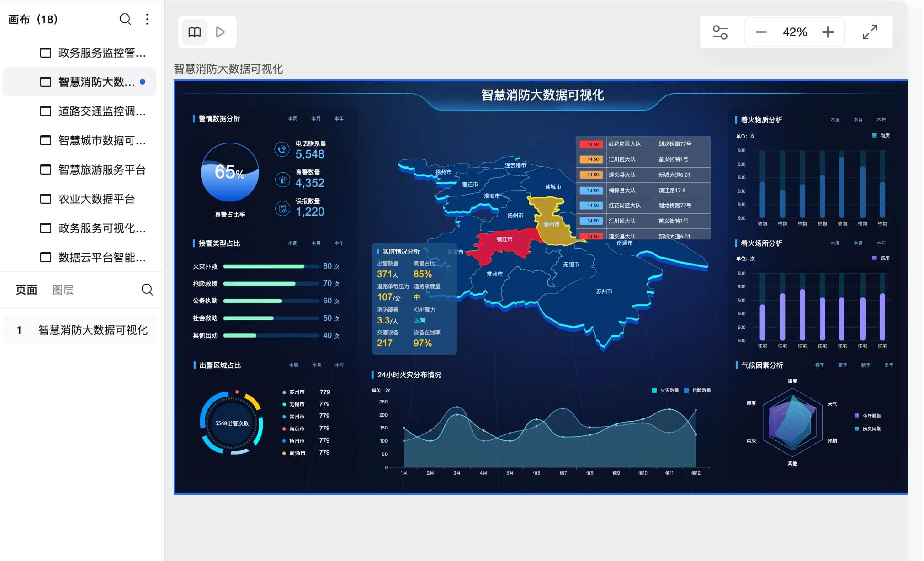This screenshot has width=924, height=561.
Task: Enter fullscreen with the expand arrows icon
Action: [870, 32]
